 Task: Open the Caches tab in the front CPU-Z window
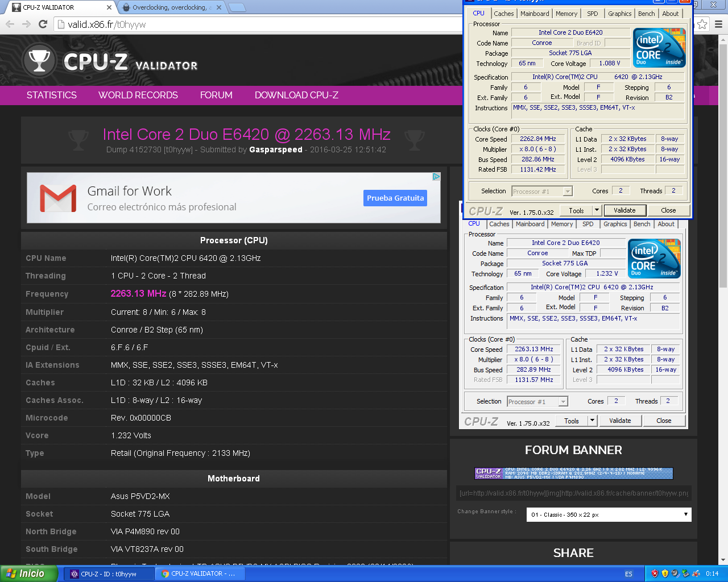pos(503,14)
